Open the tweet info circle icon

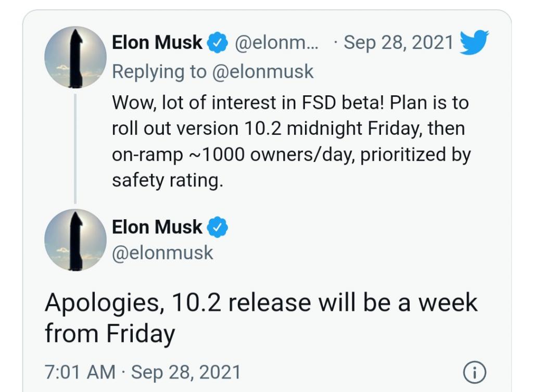click(x=475, y=372)
